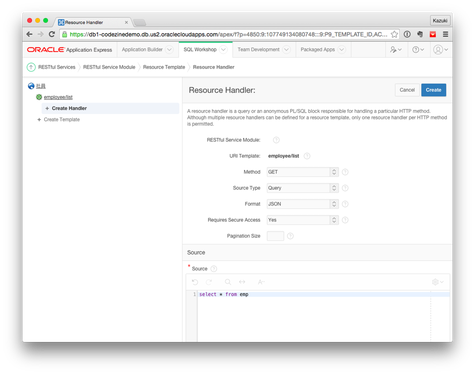The width and height of the screenshot is (475, 374).
Task: Open the Source Type dropdown showing Query
Action: (303, 188)
